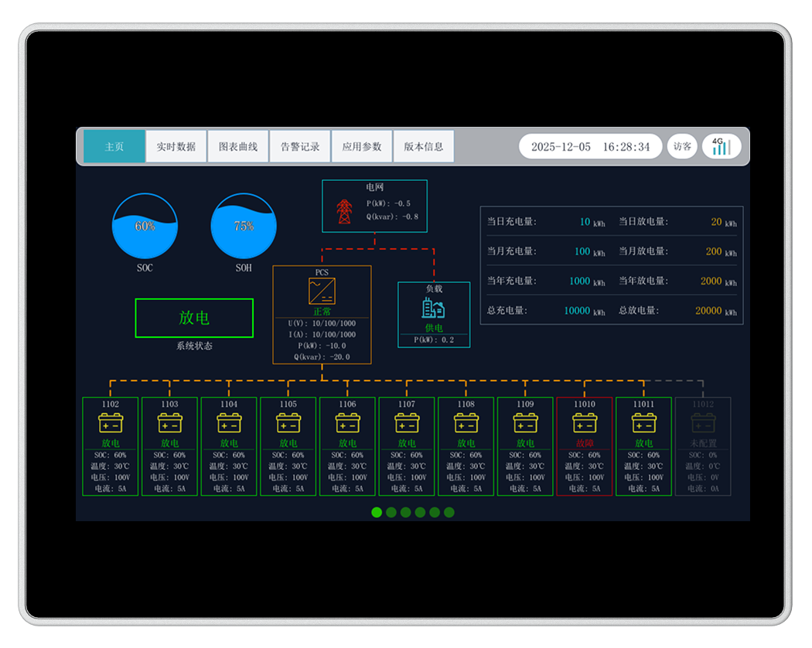
Task: Select the third page indicator dot
Action: click(x=406, y=512)
